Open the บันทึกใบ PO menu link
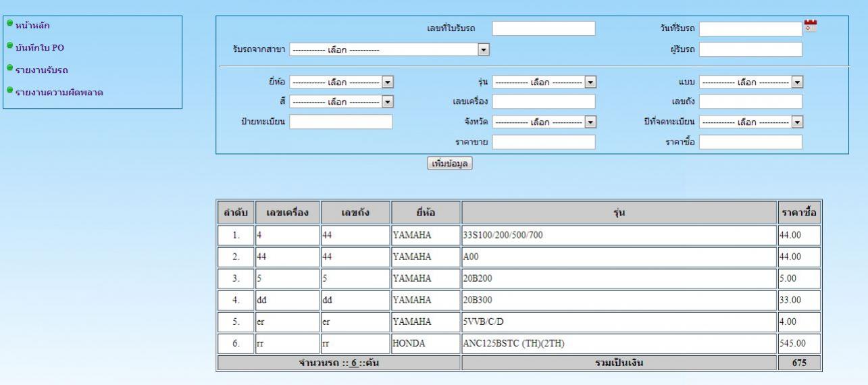This screenshot has width=868, height=385. pyautogui.click(x=40, y=47)
